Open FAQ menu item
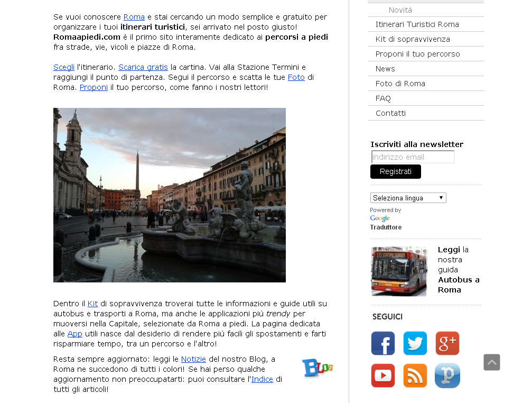This screenshot has width=532, height=403. click(425, 98)
